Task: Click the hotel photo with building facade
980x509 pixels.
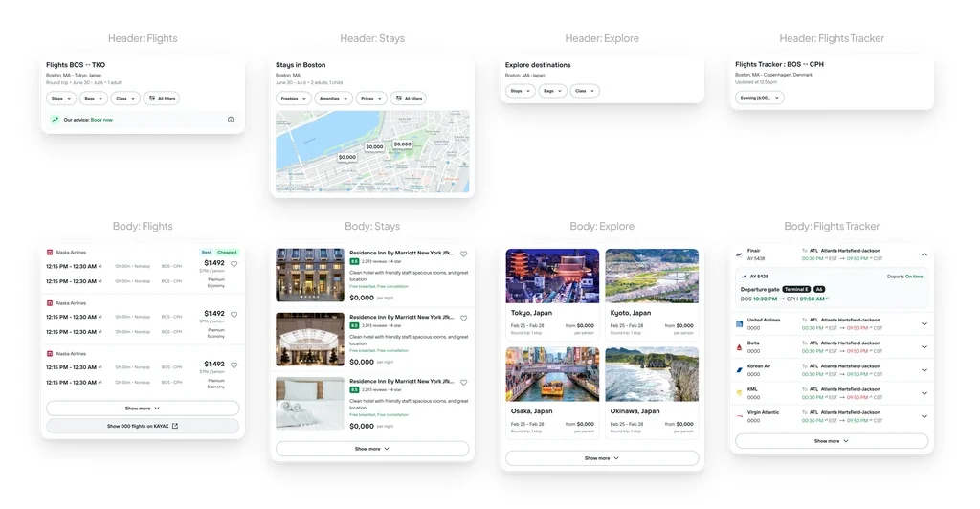Action: [x=310, y=275]
